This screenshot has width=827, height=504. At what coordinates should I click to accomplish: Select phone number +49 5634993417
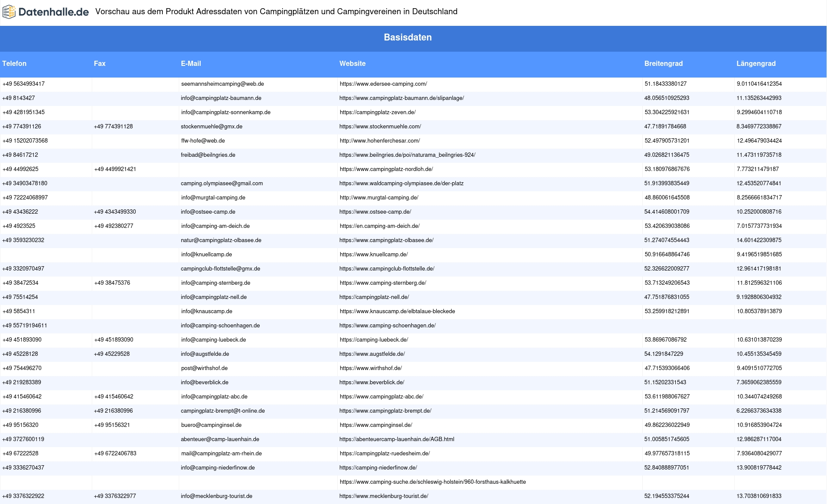click(24, 84)
